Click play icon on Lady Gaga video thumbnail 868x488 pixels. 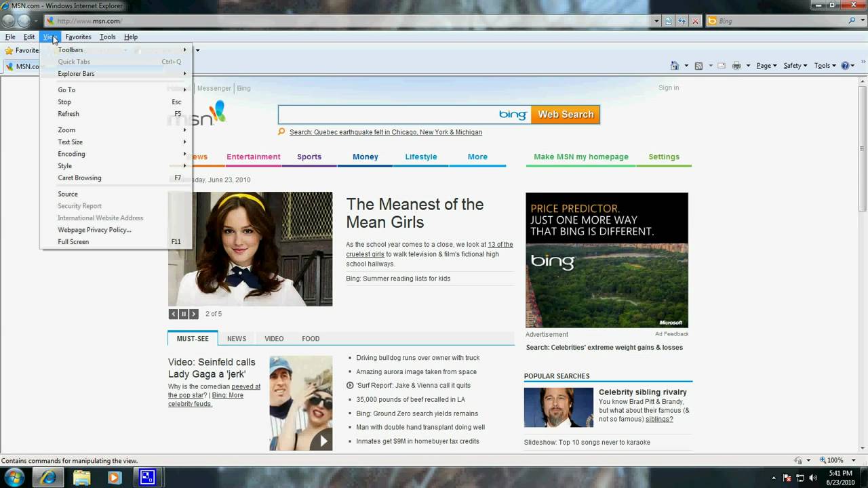point(323,441)
